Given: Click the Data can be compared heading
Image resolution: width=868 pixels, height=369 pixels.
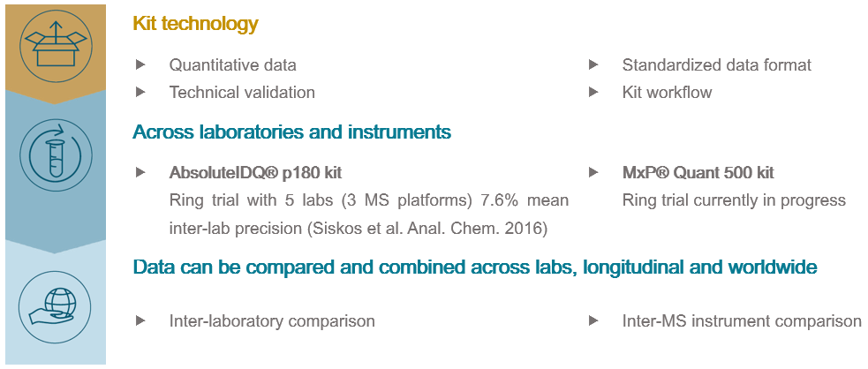Looking at the screenshot, I should [x=474, y=267].
